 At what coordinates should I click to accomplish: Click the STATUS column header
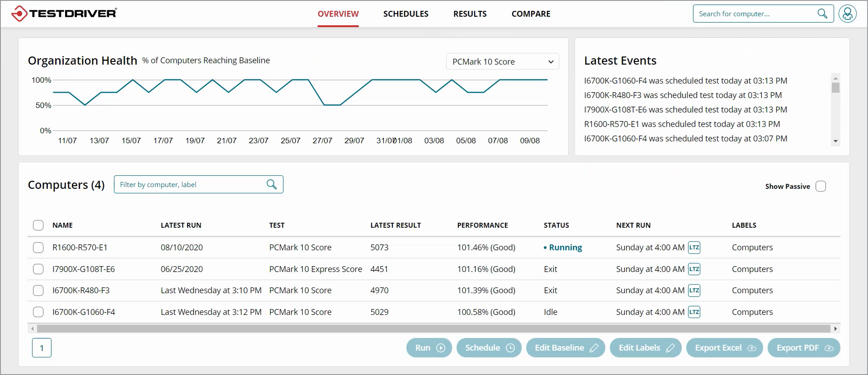556,225
